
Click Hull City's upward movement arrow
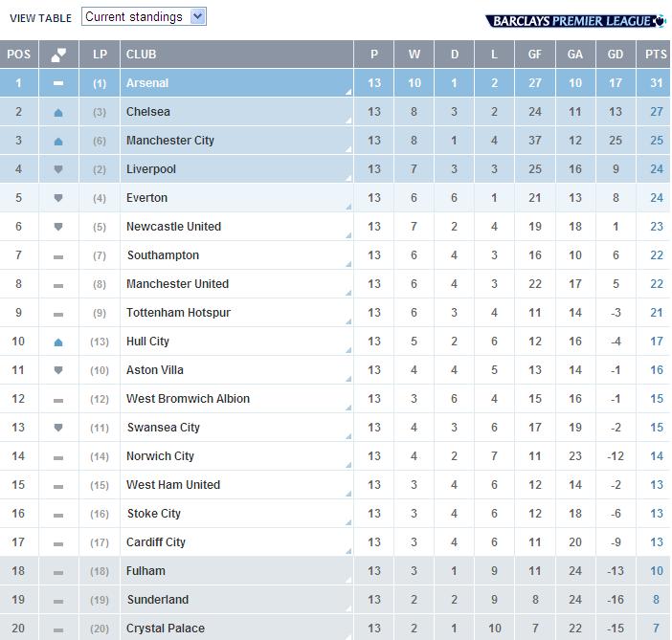tap(59, 342)
